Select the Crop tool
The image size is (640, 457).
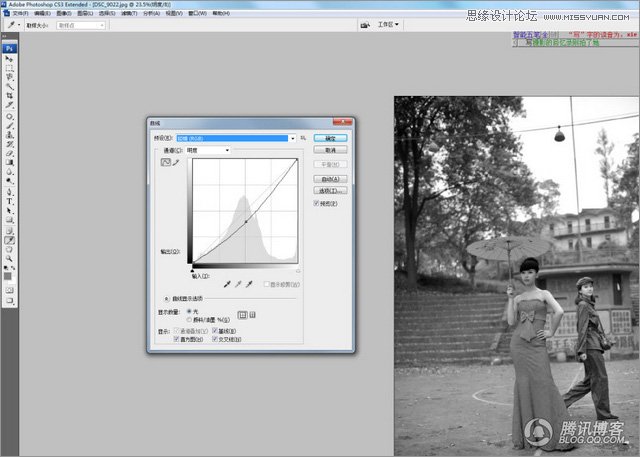point(9,95)
